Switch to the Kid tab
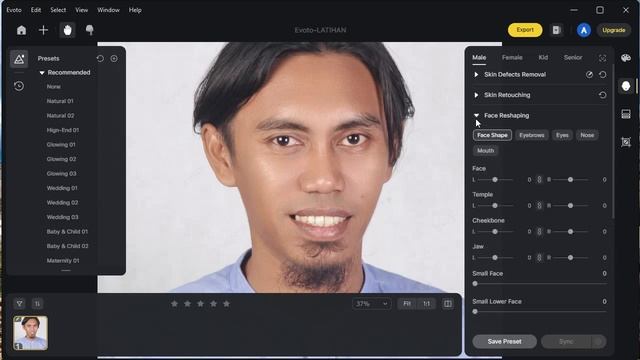Screen dimensions: 640x360 coord(543,58)
